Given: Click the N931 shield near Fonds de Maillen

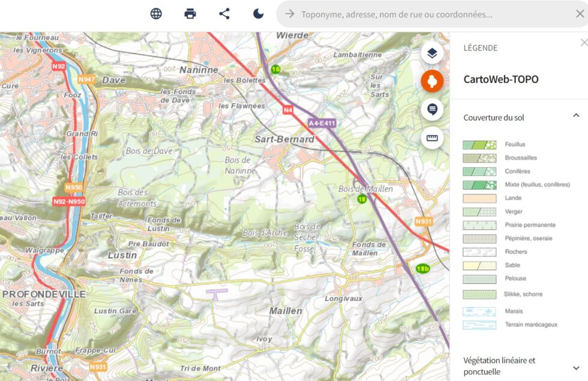Looking at the screenshot, I should pyautogui.click(x=424, y=221).
